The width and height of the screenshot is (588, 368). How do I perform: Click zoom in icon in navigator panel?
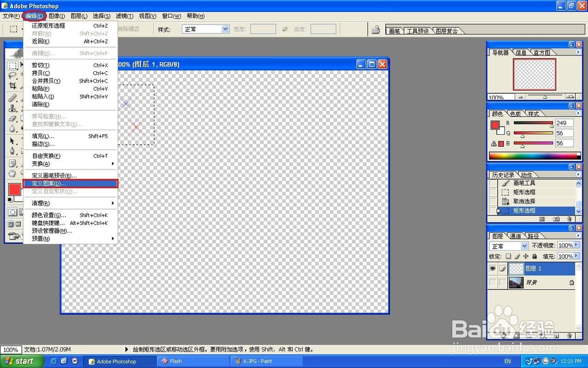click(x=570, y=97)
